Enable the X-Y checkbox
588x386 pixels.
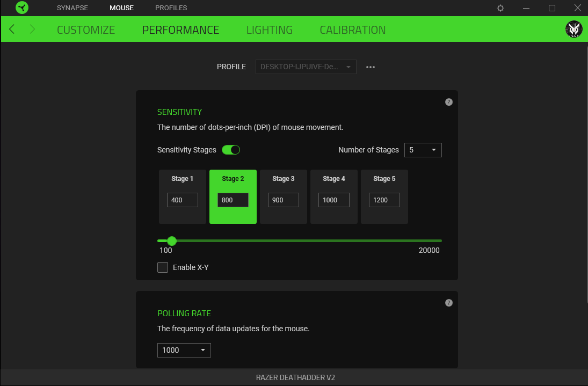[x=162, y=267]
